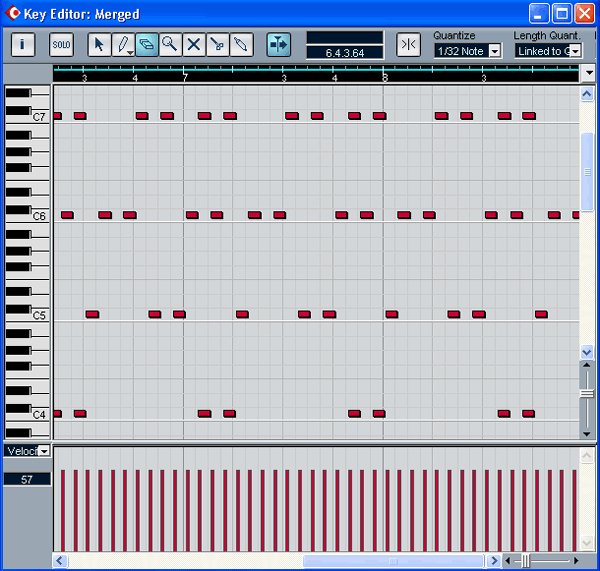The image size is (600, 571).
Task: Click the vertical scrollbar up arrow
Action: (587, 94)
